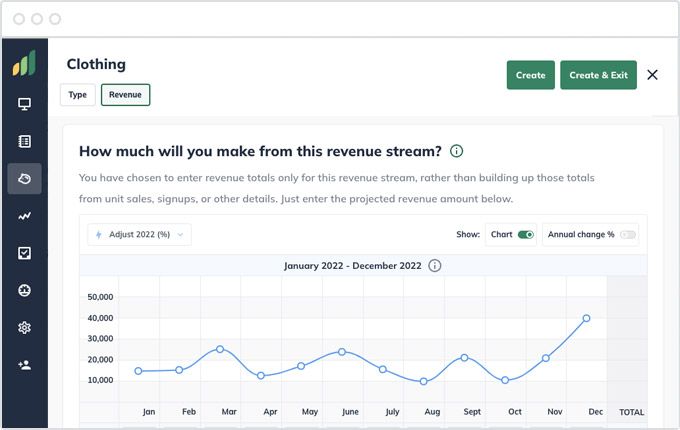Screen dimensions: 680x430
Task: Open the settings gear in the sidebar
Action: pos(24,328)
